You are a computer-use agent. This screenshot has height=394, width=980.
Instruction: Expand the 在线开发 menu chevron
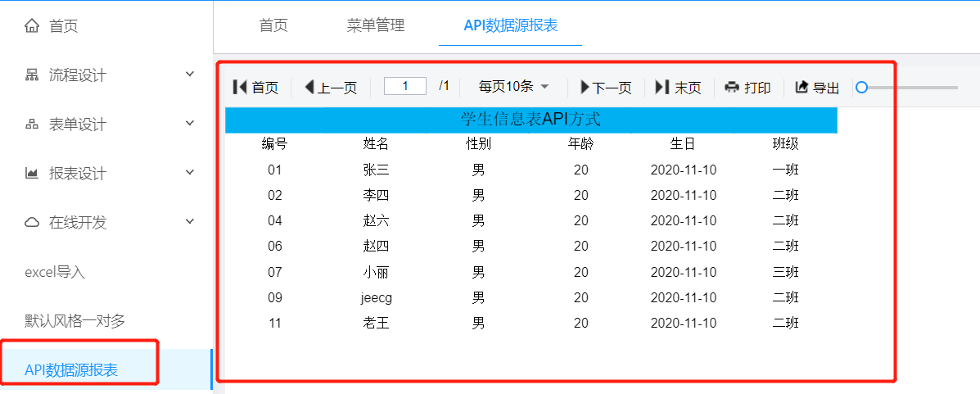pos(191,221)
